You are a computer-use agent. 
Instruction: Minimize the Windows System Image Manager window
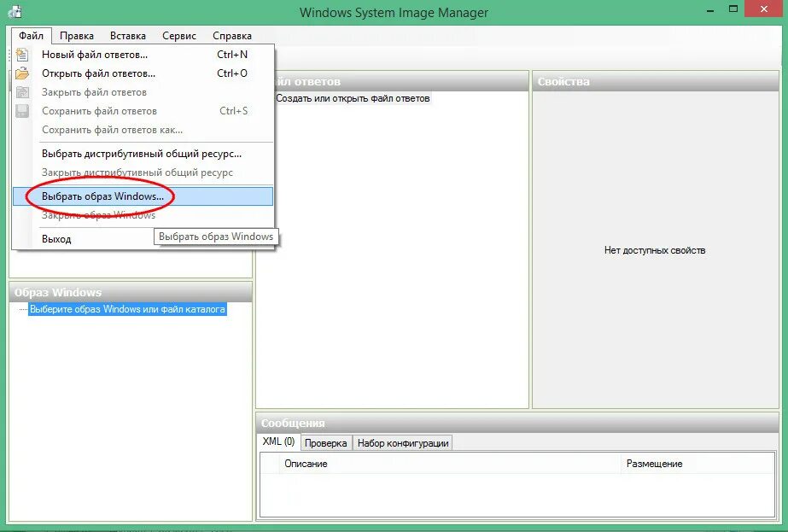point(710,10)
